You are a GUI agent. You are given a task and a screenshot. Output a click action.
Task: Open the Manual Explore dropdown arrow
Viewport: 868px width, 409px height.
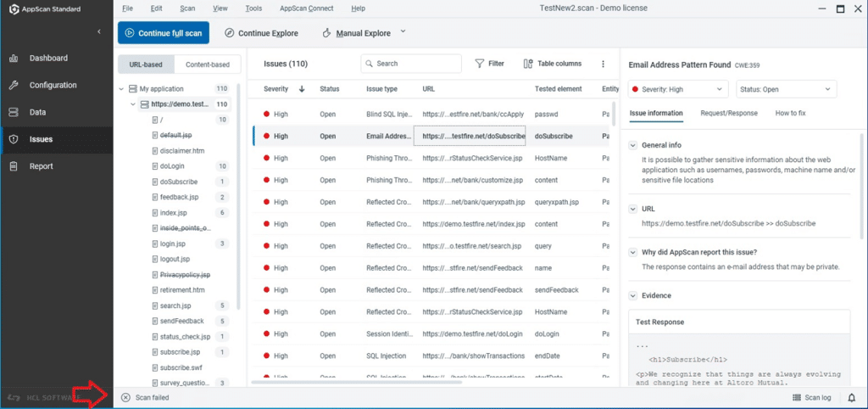403,31
